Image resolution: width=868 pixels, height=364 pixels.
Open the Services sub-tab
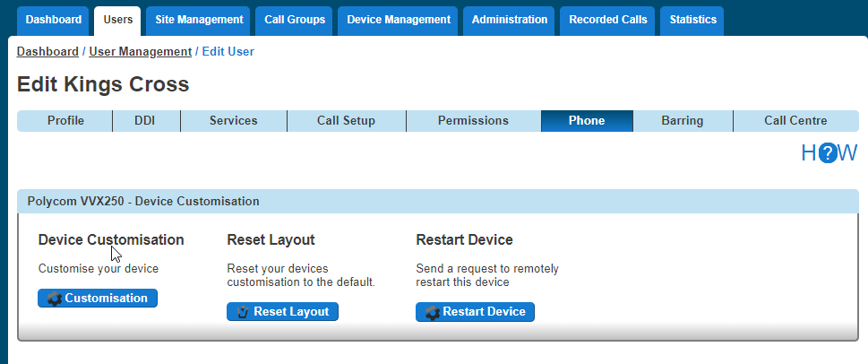pyautogui.click(x=234, y=121)
